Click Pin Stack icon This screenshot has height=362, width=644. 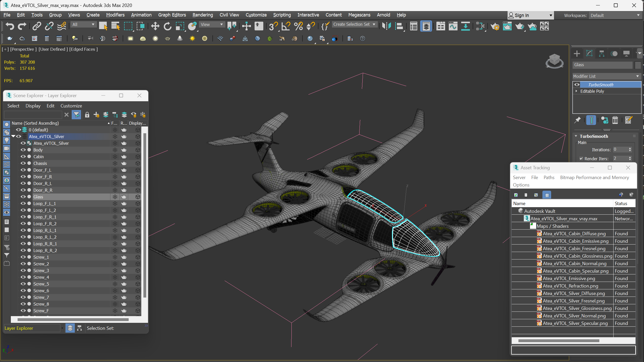[x=577, y=120]
